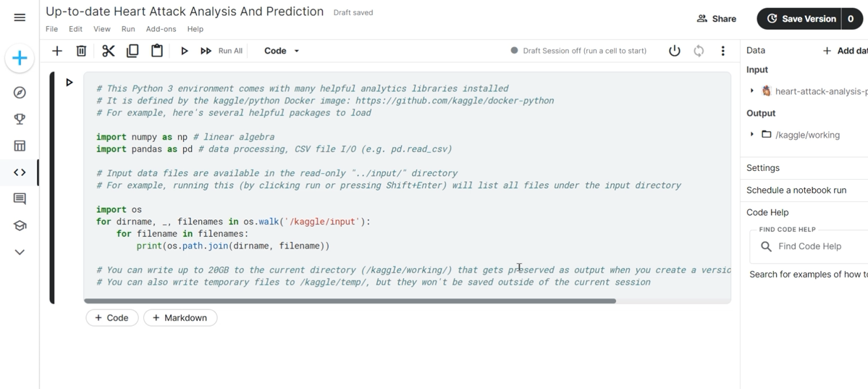Paste cell using the clipboard icon
868x389 pixels.
click(x=156, y=51)
